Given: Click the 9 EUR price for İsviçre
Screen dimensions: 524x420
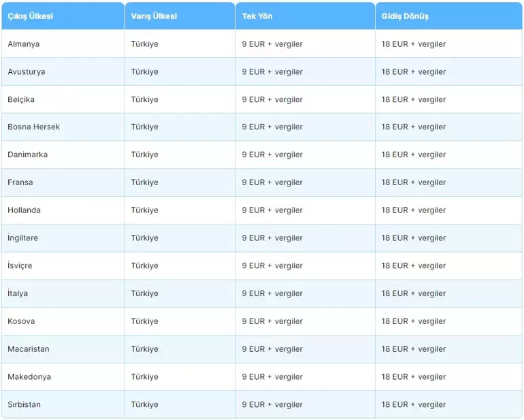Looking at the screenshot, I should click(272, 265).
